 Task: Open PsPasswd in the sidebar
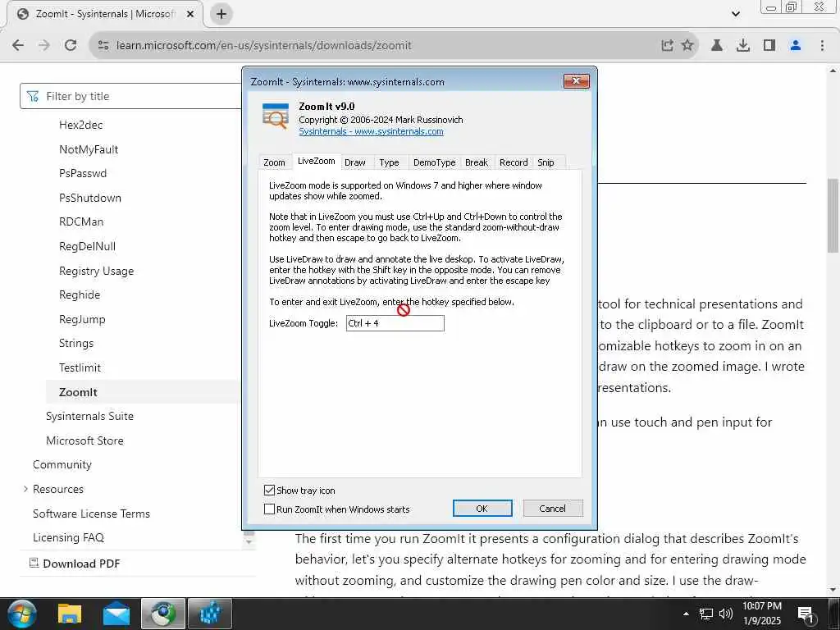click(x=83, y=174)
